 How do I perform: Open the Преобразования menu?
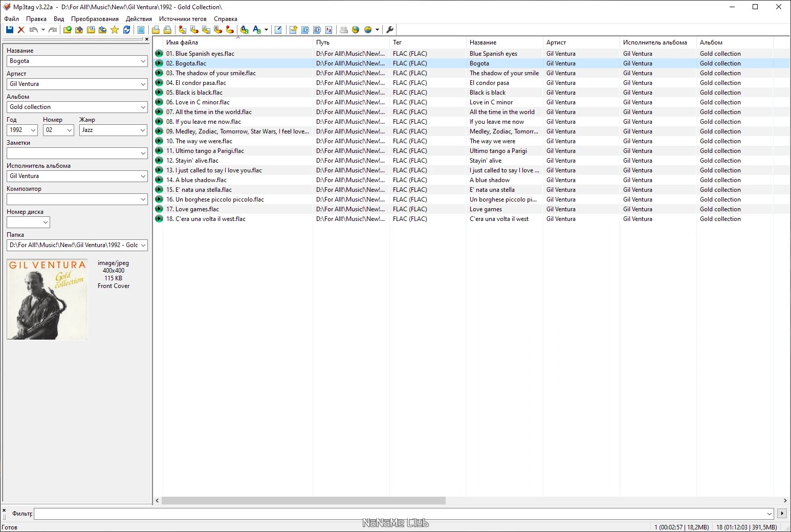click(x=94, y=18)
